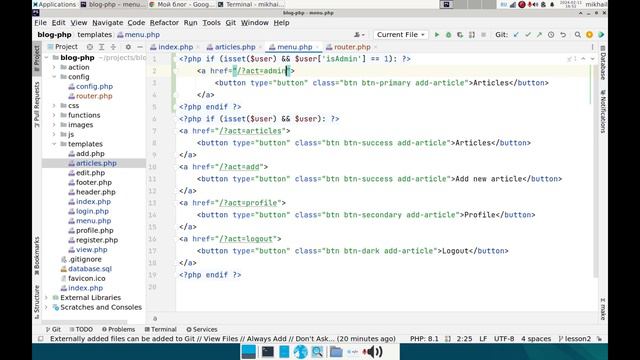Start debugging with the green bug icon
Screen dimensions: 640x360
point(449,35)
